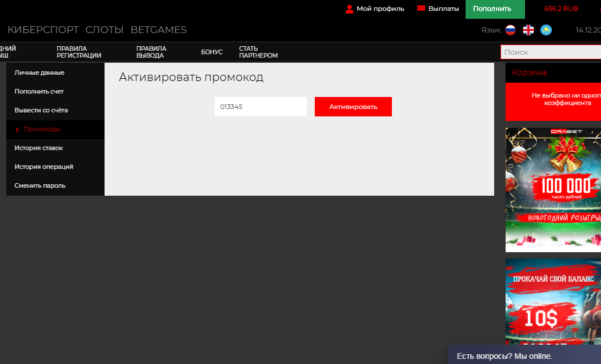Open Выплаты link
The height and width of the screenshot is (364, 601).
tap(443, 9)
